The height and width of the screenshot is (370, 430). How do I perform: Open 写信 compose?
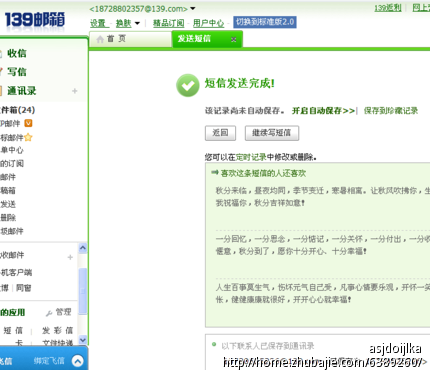pyautogui.click(x=17, y=72)
